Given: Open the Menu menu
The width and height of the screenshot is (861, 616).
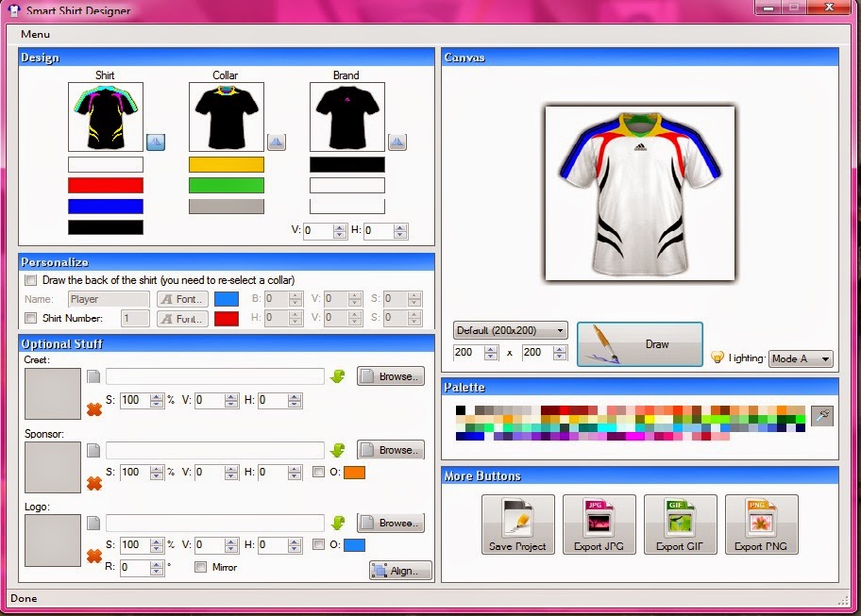Looking at the screenshot, I should tap(35, 34).
